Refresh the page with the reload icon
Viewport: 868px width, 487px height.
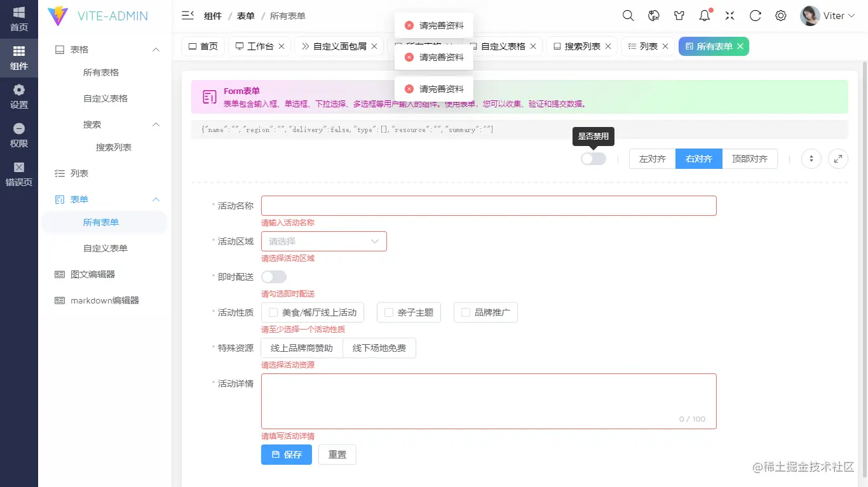pyautogui.click(x=755, y=15)
